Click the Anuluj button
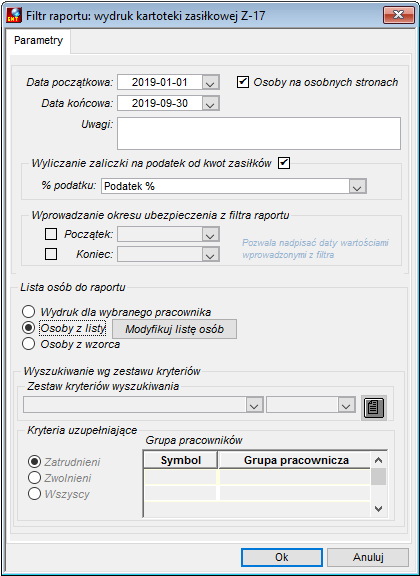The height and width of the screenshot is (576, 420). coord(368,557)
